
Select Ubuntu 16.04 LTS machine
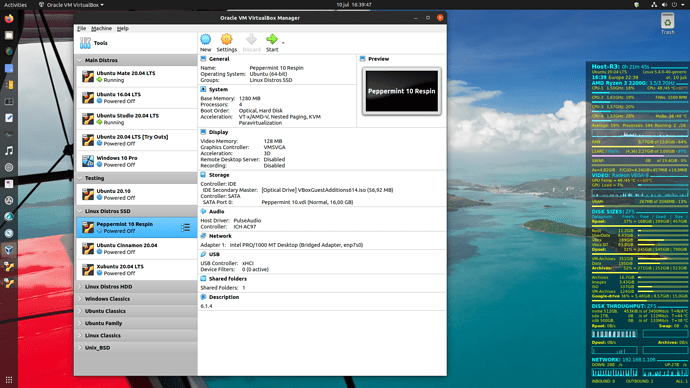coord(136,98)
